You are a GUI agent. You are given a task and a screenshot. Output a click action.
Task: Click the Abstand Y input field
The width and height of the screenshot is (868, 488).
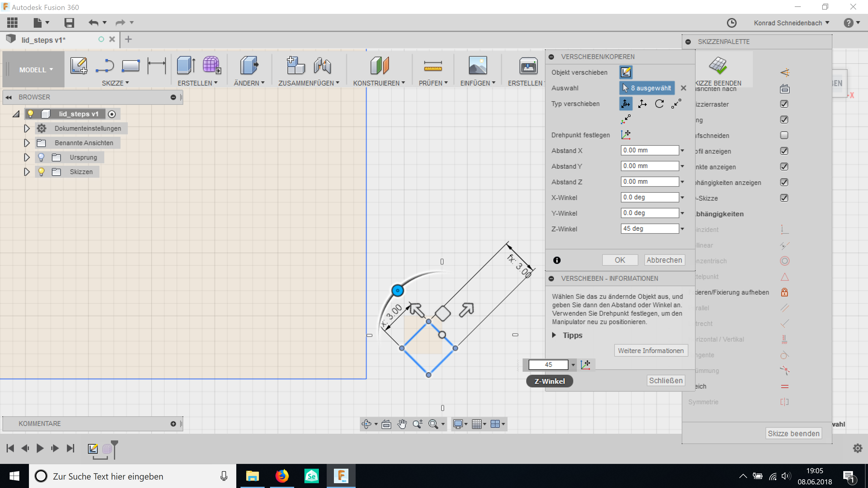click(x=650, y=166)
